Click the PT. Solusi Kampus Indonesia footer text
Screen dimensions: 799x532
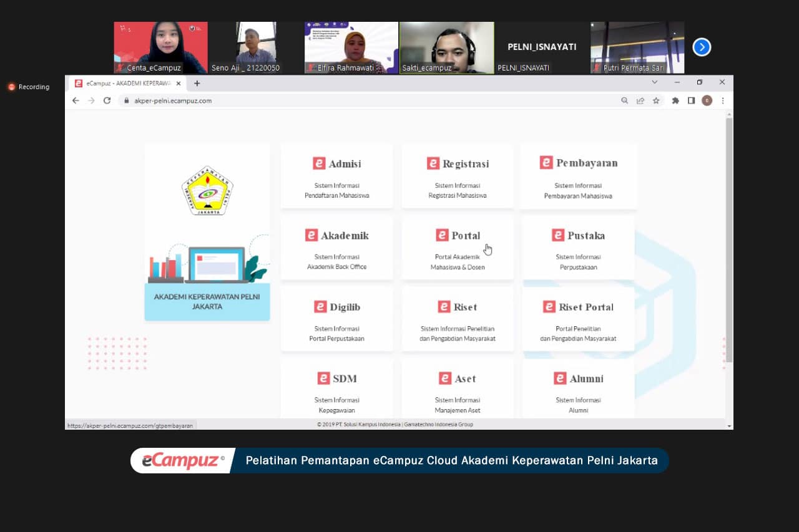click(x=395, y=425)
